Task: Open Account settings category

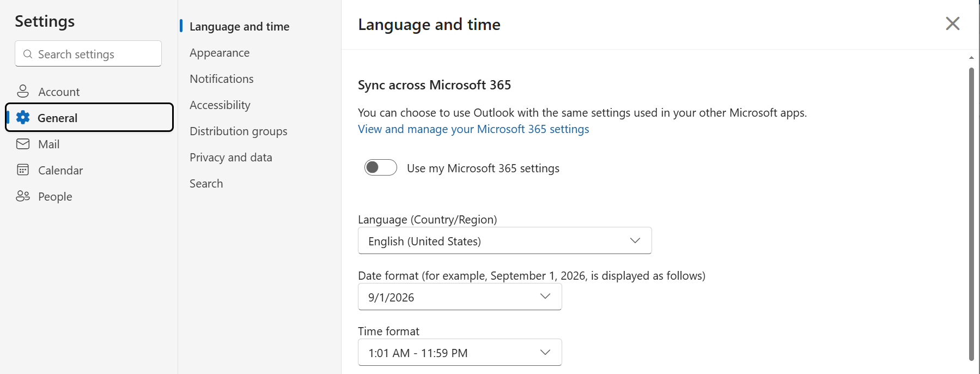Action: coord(89,92)
